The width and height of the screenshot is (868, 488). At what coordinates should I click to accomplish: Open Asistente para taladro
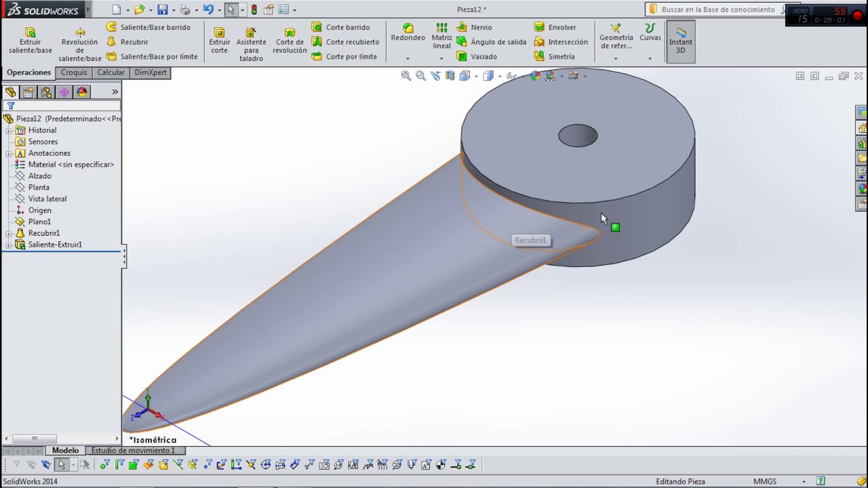(251, 45)
